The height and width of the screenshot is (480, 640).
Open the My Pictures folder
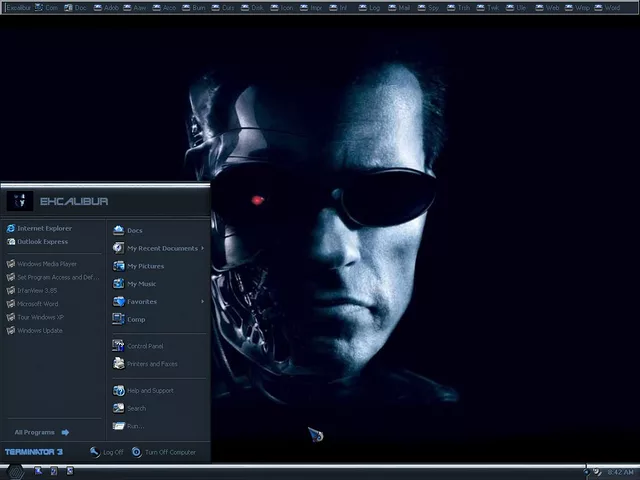(145, 266)
